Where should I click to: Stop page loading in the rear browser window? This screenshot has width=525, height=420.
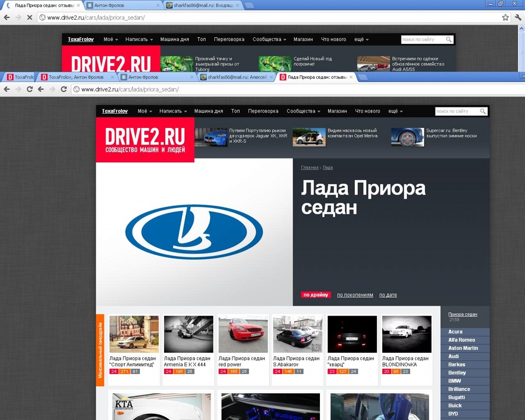(30, 17)
